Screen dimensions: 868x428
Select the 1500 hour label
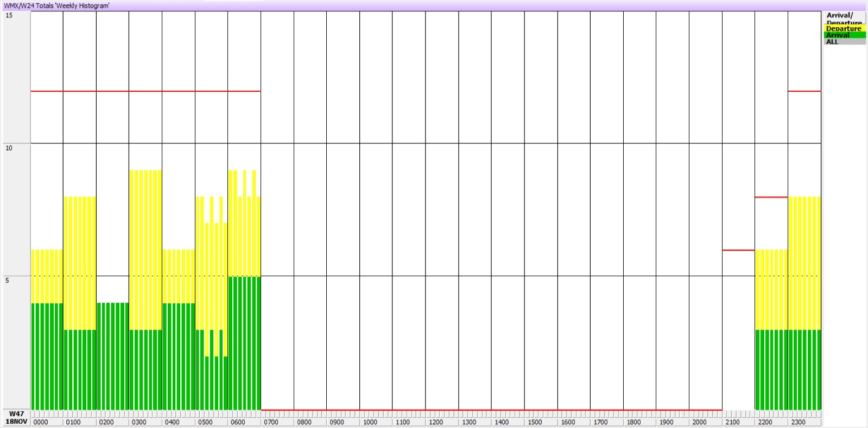click(x=535, y=422)
